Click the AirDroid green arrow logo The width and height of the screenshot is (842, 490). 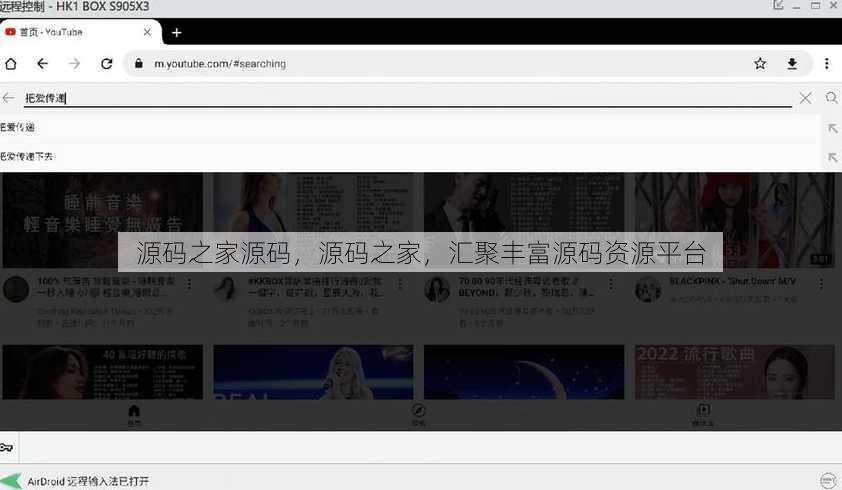[12, 481]
